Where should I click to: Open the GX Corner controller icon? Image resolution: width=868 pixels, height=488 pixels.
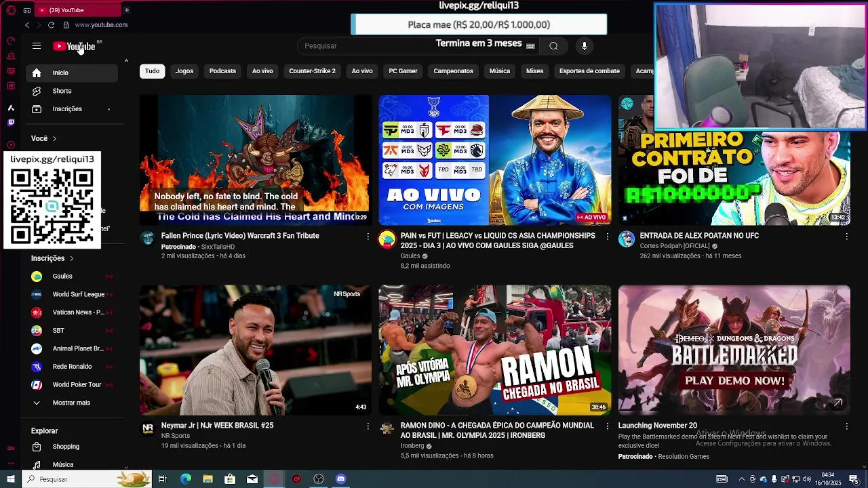tap(26, 10)
